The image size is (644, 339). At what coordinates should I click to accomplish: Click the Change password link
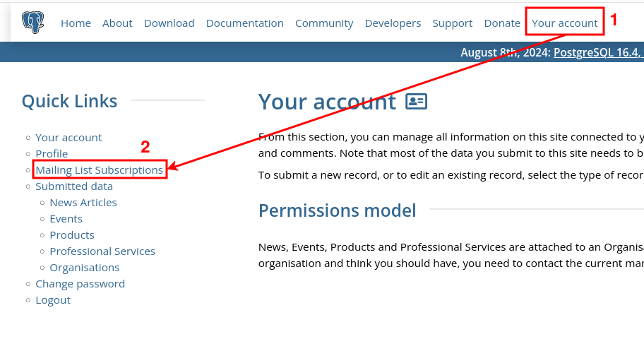[x=80, y=284]
